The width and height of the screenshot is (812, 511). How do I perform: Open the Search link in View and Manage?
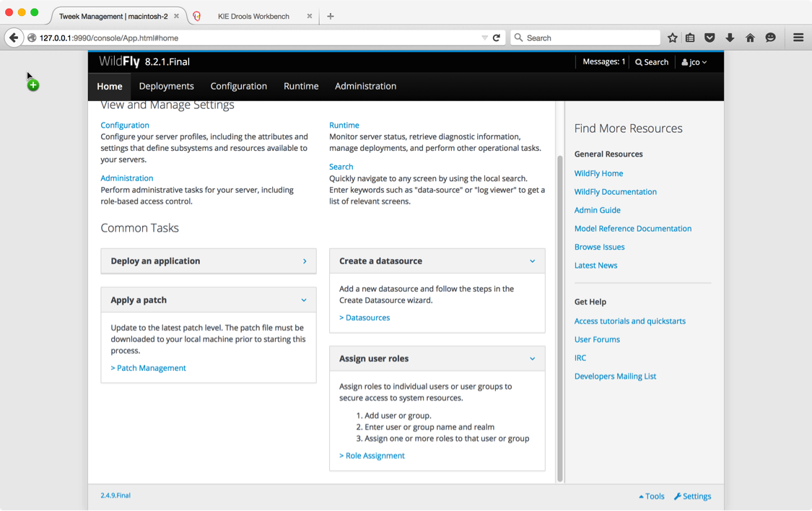341,167
